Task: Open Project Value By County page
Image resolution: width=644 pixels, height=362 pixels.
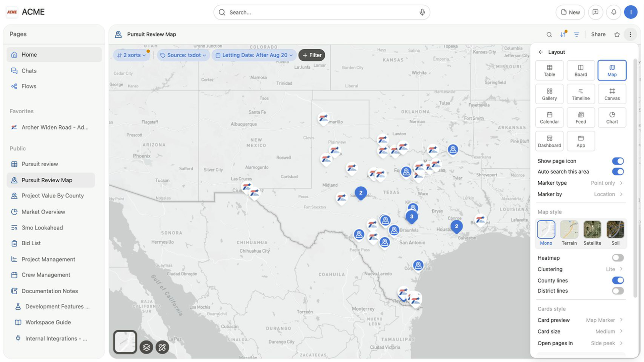Action: click(51, 196)
